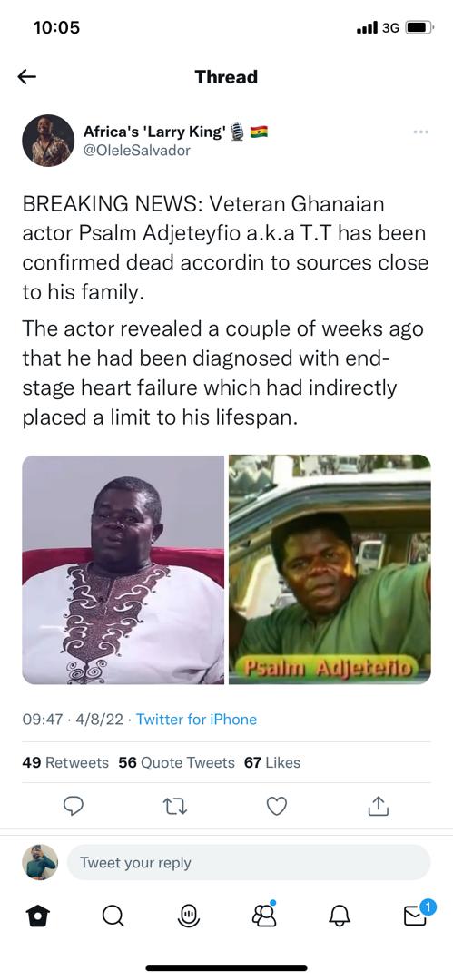This screenshot has height=980, width=453.
Task: Like the tweet with heart icon
Action: point(277,807)
